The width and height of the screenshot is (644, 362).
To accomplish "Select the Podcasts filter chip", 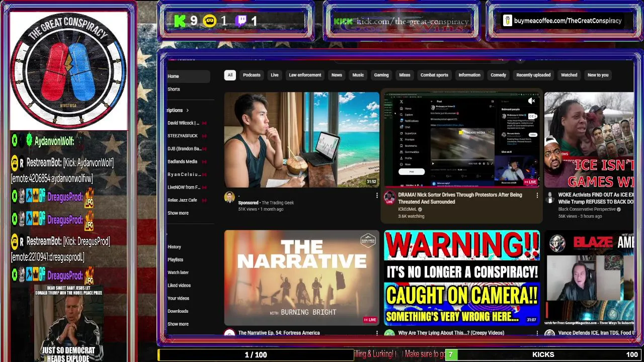I will [x=252, y=75].
